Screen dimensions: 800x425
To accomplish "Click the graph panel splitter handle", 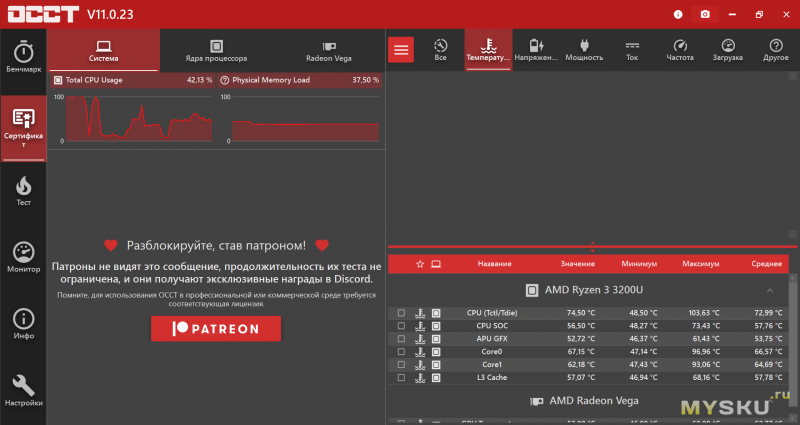I will click(x=592, y=247).
